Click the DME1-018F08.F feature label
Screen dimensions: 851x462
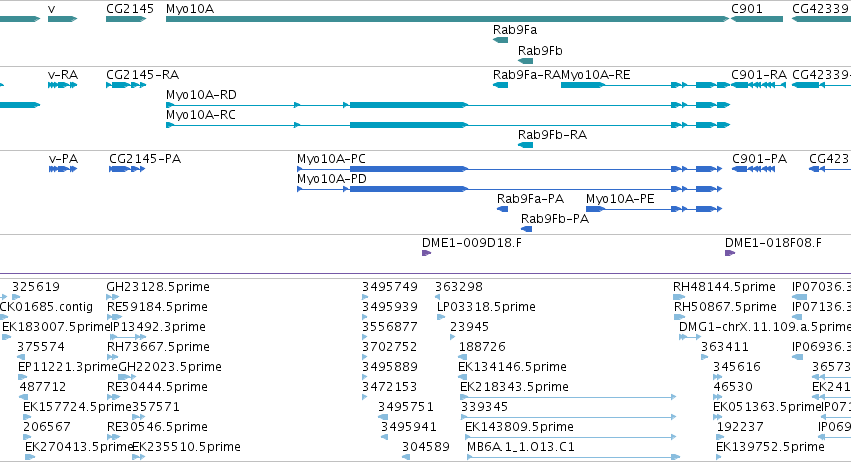(x=773, y=243)
